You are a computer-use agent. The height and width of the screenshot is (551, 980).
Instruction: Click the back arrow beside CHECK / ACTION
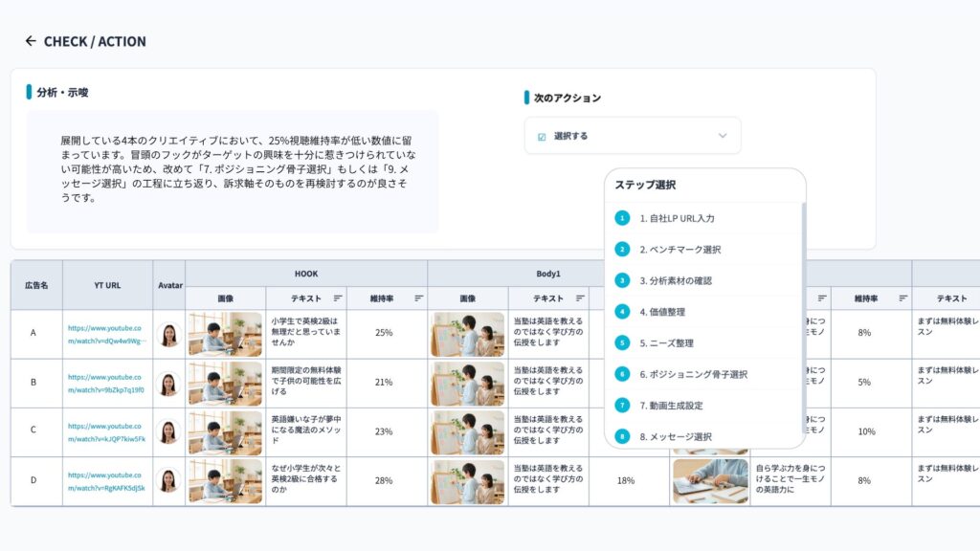[x=30, y=41]
